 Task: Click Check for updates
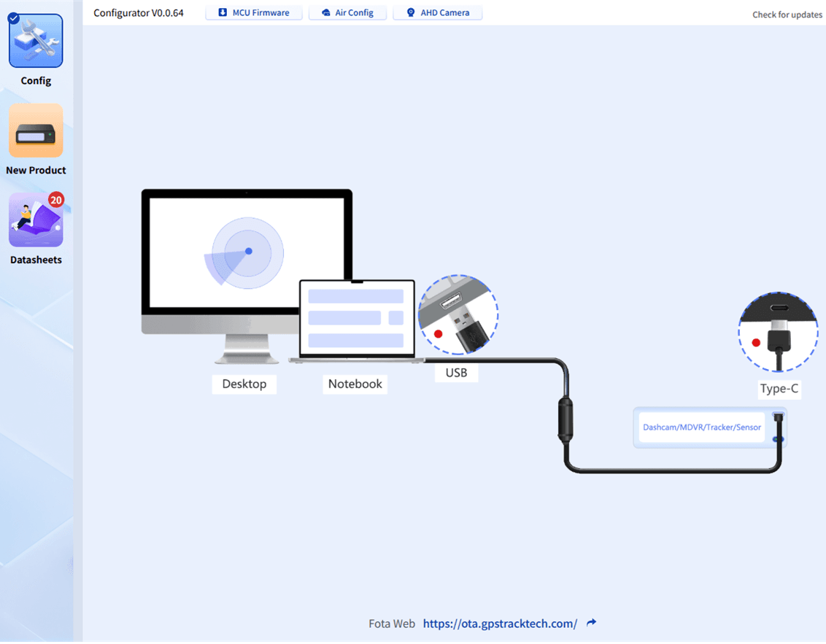tap(787, 14)
